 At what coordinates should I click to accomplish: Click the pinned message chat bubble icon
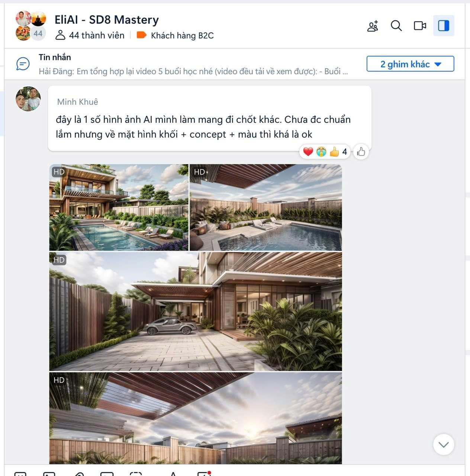click(23, 64)
